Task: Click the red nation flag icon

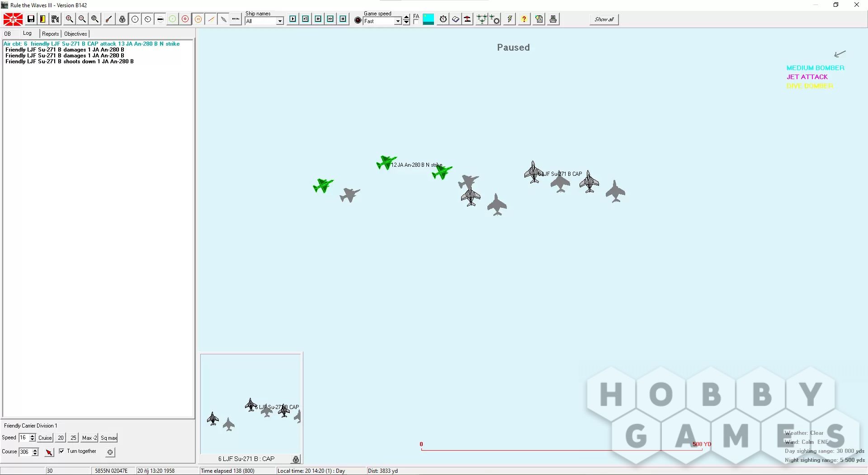Action: coord(13,19)
